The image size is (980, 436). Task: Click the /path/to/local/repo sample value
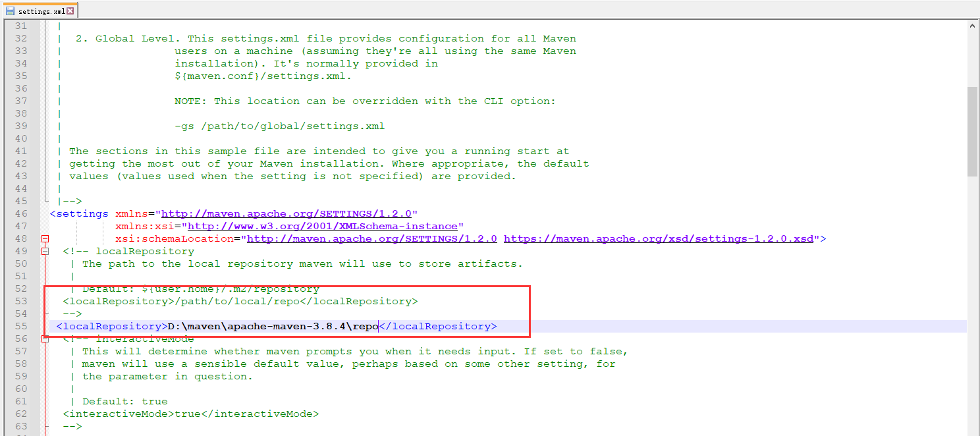point(237,301)
